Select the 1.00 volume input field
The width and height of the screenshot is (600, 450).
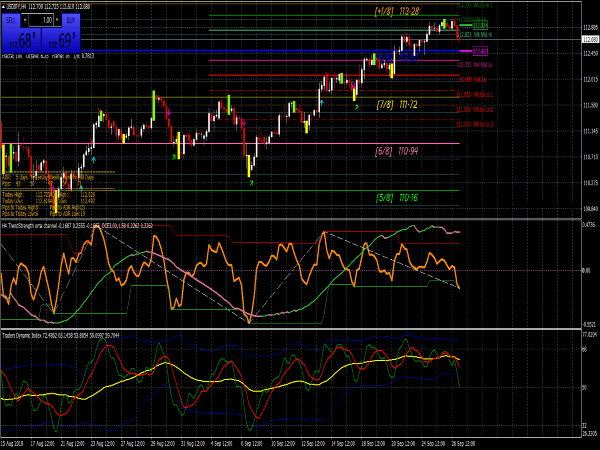tap(41, 20)
